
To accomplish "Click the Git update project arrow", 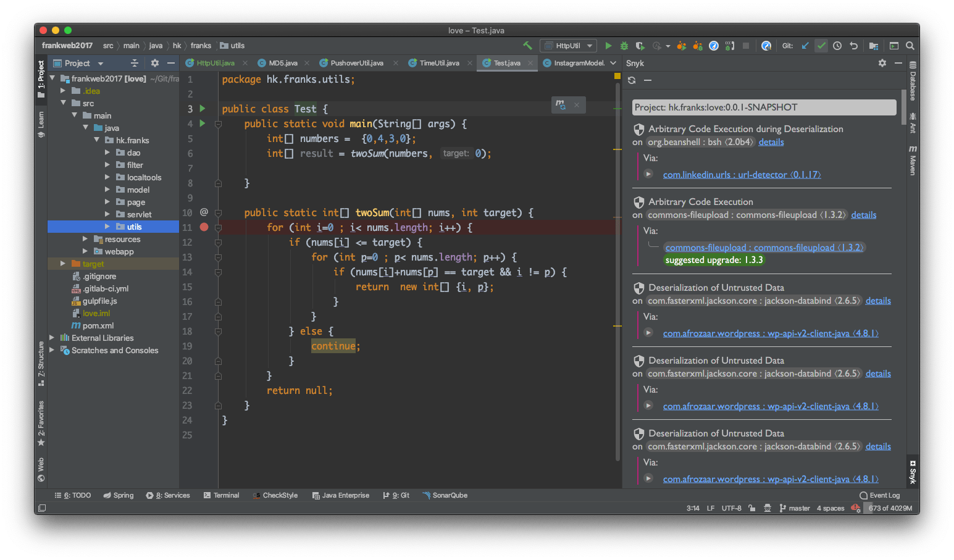I will pyautogui.click(x=805, y=46).
